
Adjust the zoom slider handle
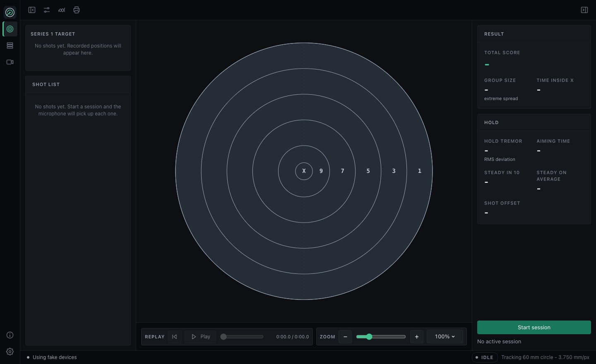tap(369, 337)
